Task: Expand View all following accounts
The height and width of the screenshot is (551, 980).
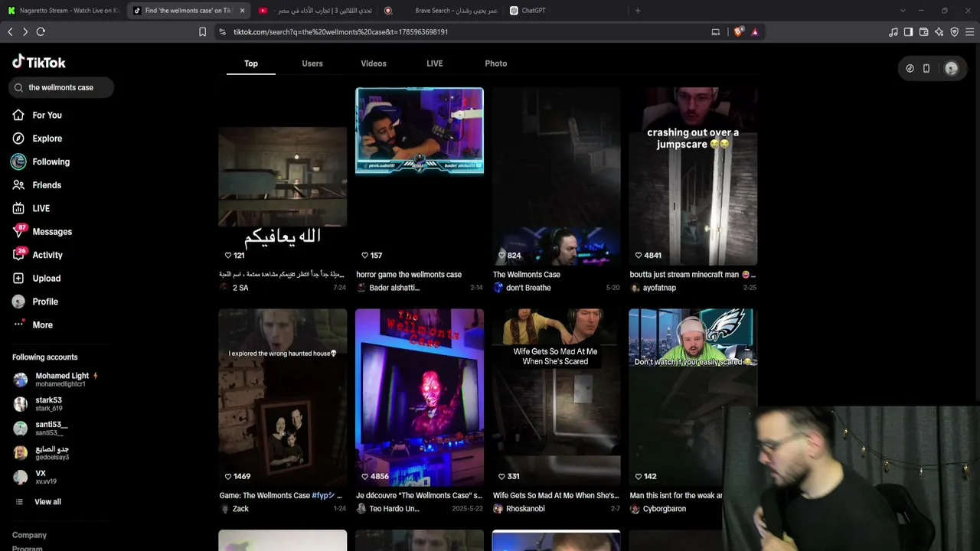Action: 39,502
